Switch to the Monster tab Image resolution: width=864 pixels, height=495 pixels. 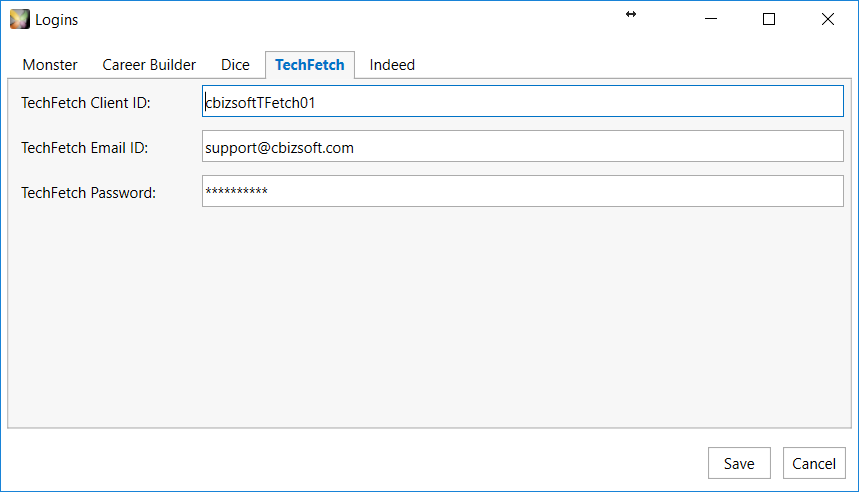pyautogui.click(x=50, y=65)
